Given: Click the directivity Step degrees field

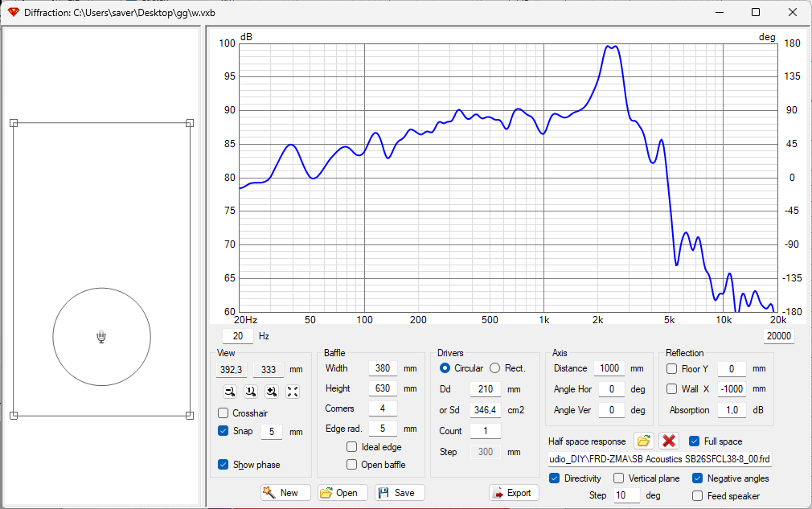Looking at the screenshot, I should coord(626,495).
